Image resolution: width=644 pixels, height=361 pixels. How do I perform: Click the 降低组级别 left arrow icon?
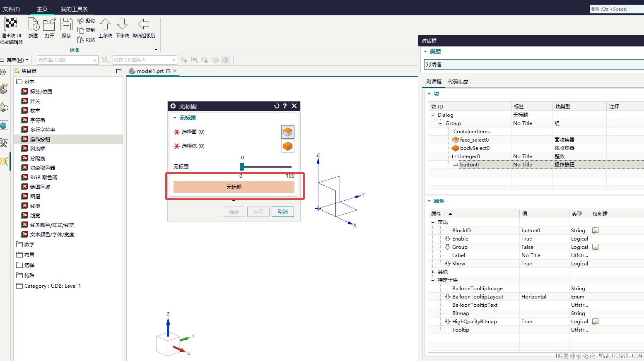click(144, 24)
